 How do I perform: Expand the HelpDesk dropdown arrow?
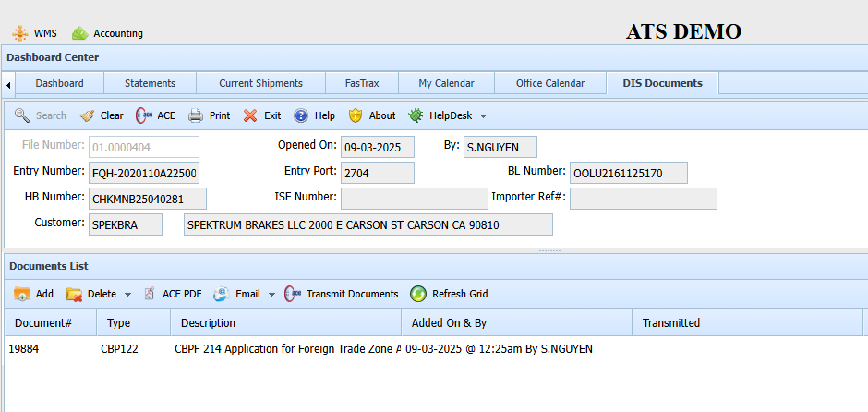(x=483, y=116)
